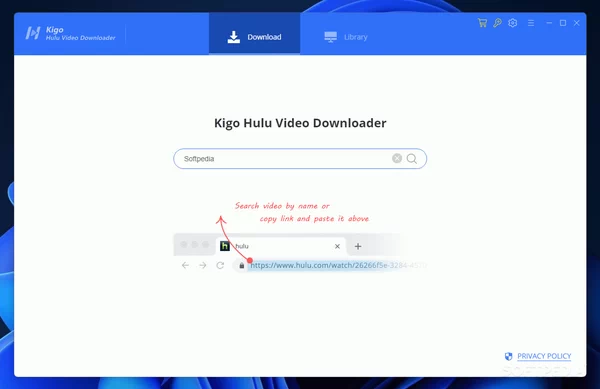The width and height of the screenshot is (600, 389).
Task: Click the key registration icon
Action: click(x=497, y=23)
